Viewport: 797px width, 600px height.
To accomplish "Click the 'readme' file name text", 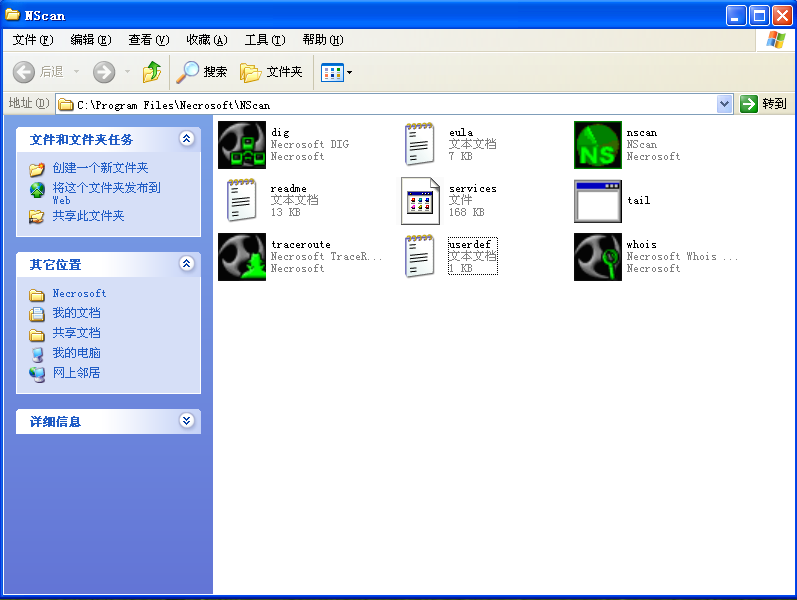I will click(x=288, y=189).
